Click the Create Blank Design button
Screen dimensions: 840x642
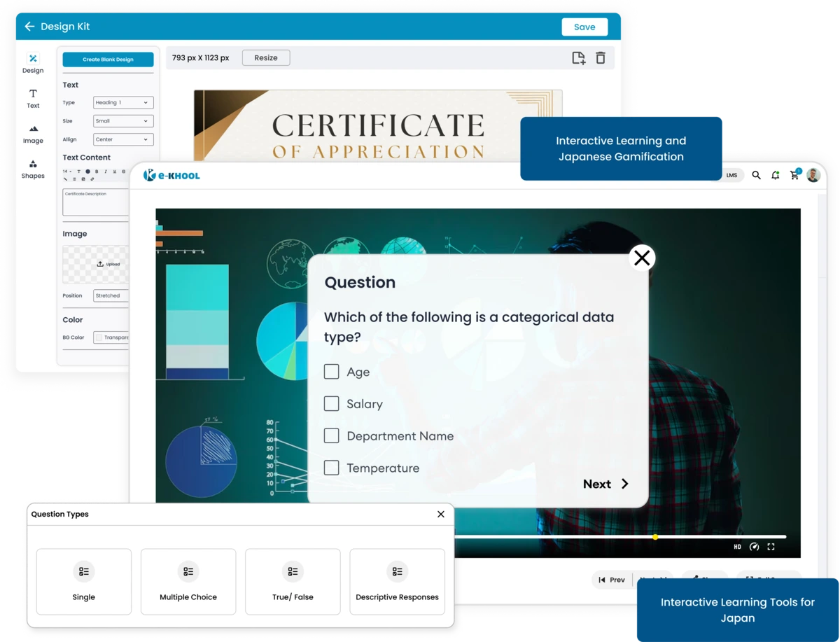tap(108, 60)
